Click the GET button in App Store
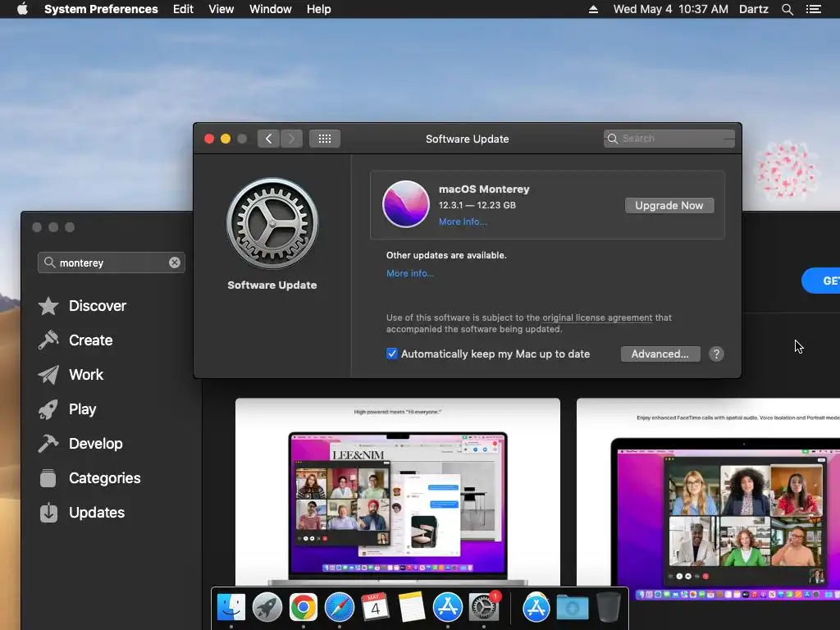840x630 pixels. tap(821, 281)
